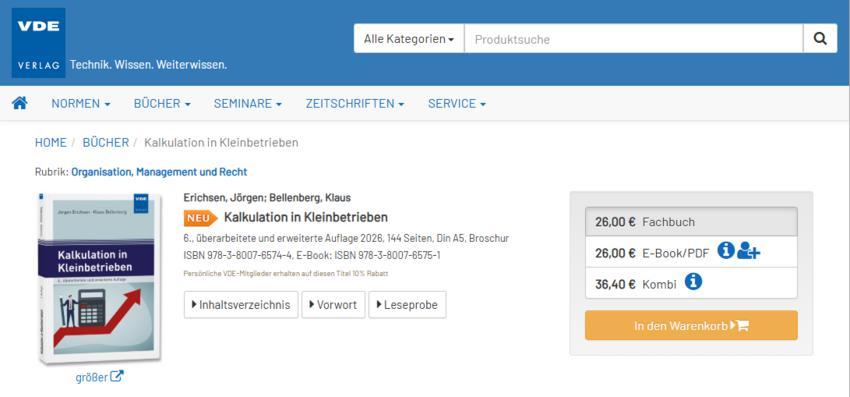The height and width of the screenshot is (397, 850).
Task: Click the BÜCHER breadcrumb link
Action: tap(106, 143)
